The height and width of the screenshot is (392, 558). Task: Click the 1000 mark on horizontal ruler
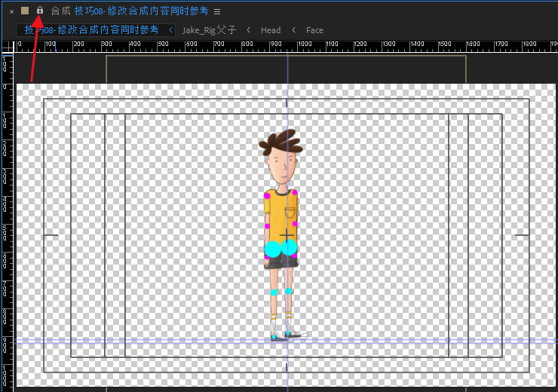point(305,44)
